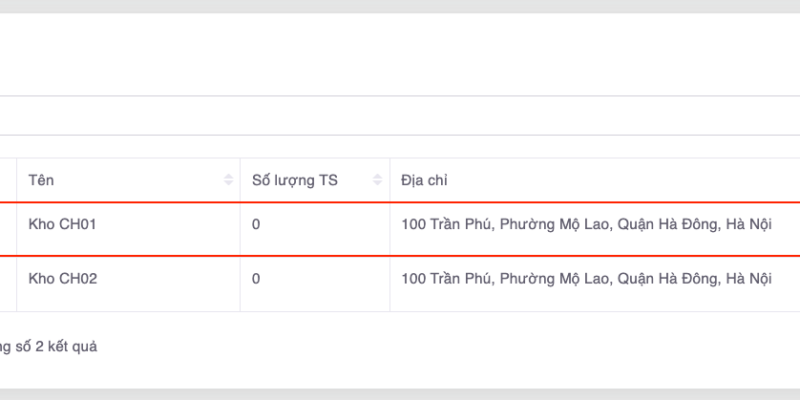This screenshot has height=400, width=800.
Task: Click the sort arrows beside Số lượng TS
Action: click(377, 181)
